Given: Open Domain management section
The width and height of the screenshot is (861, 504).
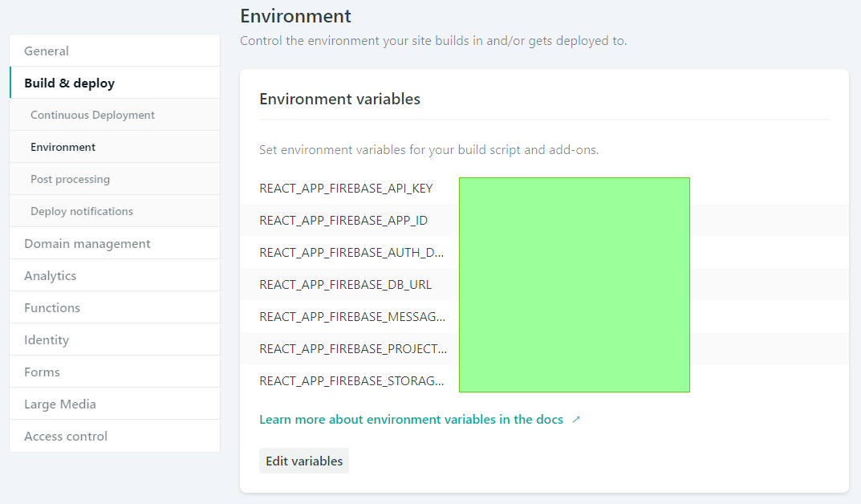Looking at the screenshot, I should coord(115,243).
